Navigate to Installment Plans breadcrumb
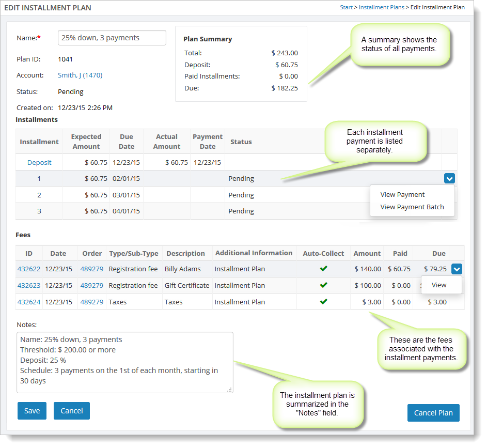487x448 pixels. click(x=381, y=7)
